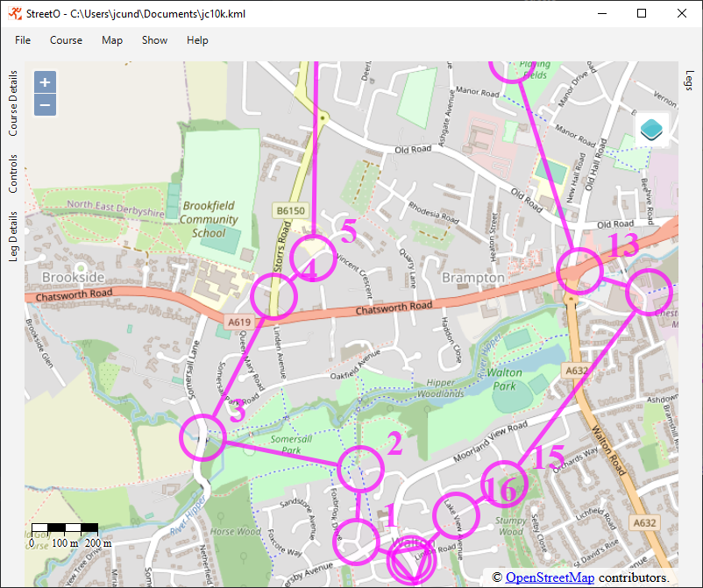
Task: Open the File menu
Action: pyautogui.click(x=23, y=40)
